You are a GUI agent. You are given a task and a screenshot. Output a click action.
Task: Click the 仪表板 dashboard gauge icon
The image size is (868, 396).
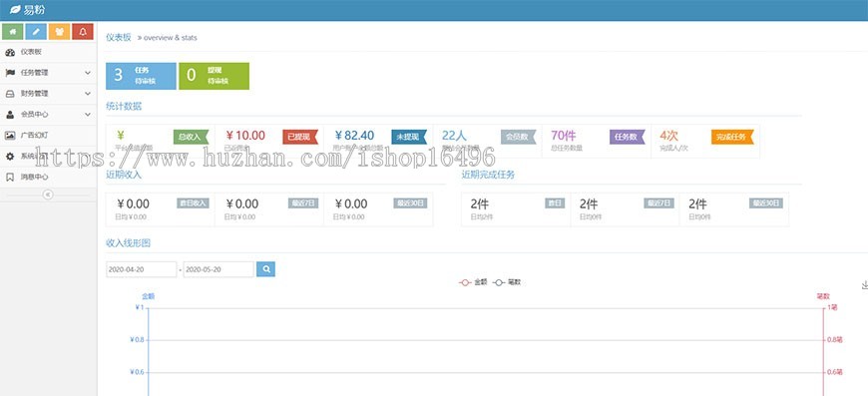10,52
